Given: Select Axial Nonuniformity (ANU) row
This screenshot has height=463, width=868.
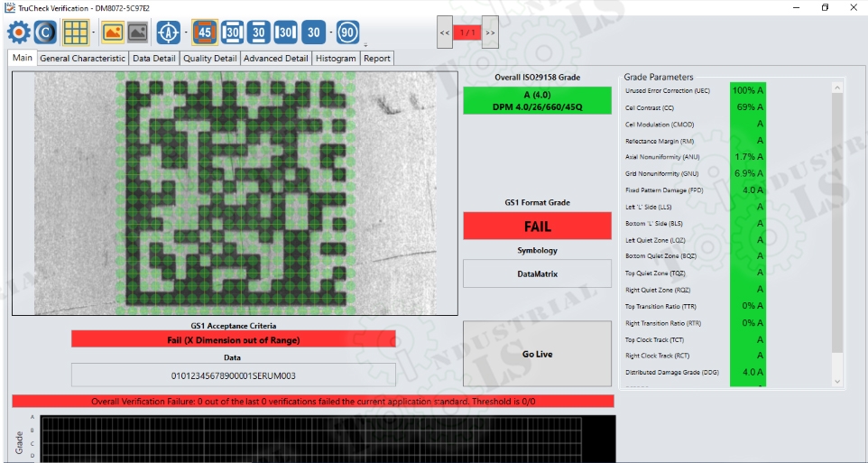Looking at the screenshot, I should click(695, 157).
